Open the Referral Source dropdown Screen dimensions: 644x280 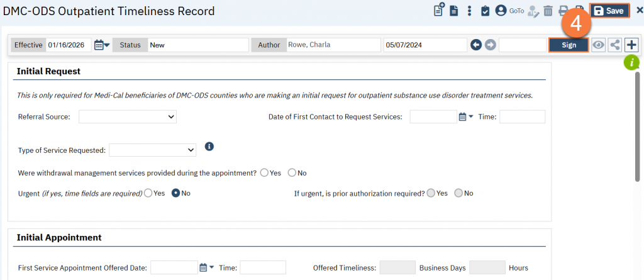pos(127,116)
